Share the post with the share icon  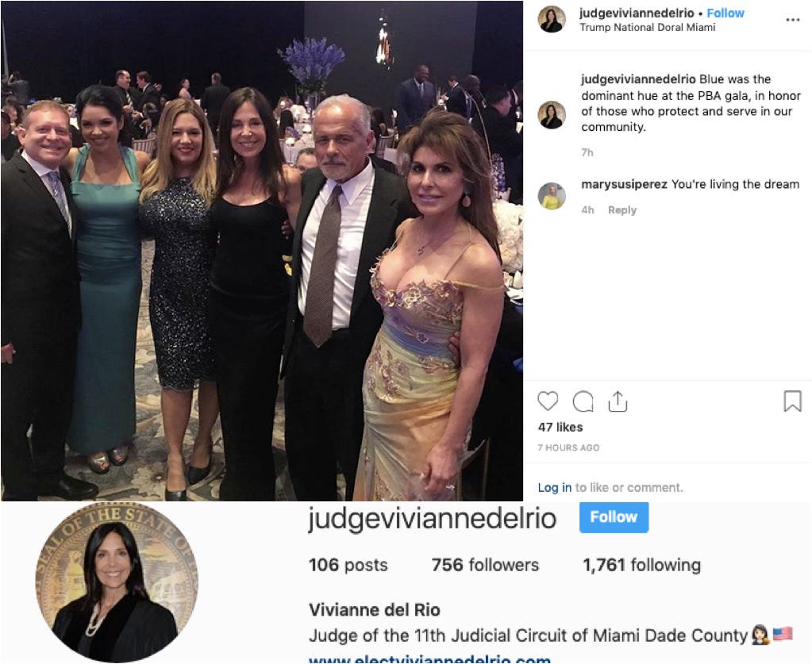tap(618, 401)
